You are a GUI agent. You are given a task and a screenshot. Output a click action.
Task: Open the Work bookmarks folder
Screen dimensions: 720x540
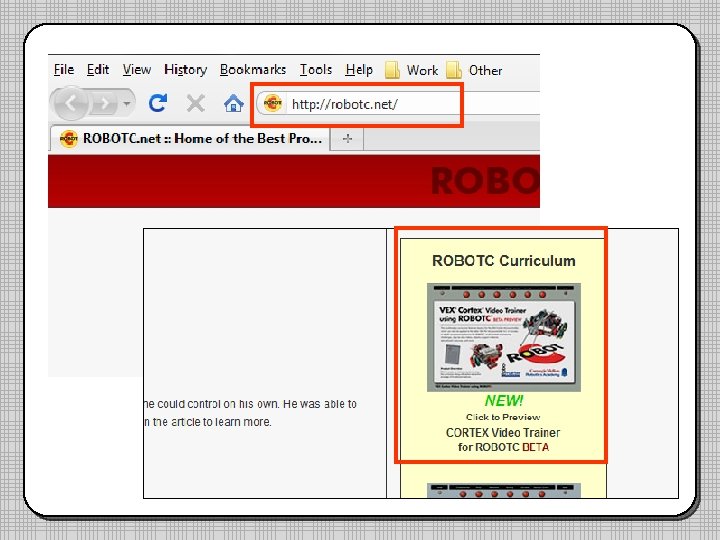[411, 70]
